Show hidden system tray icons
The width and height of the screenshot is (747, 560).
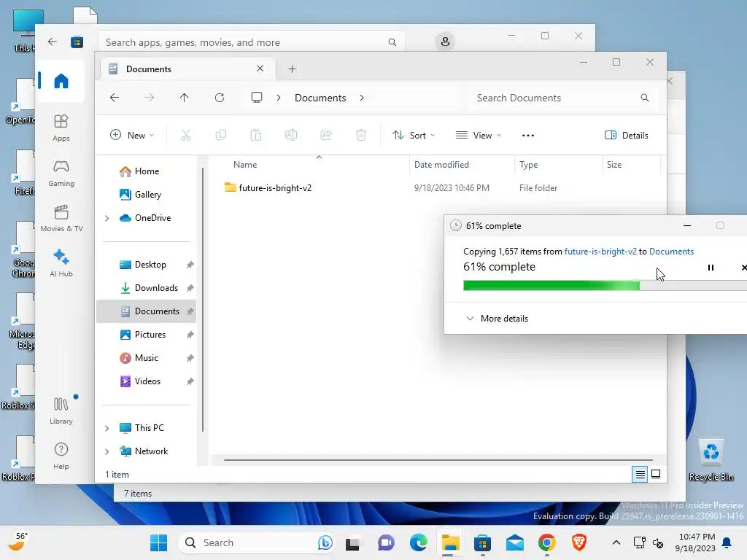(616, 542)
